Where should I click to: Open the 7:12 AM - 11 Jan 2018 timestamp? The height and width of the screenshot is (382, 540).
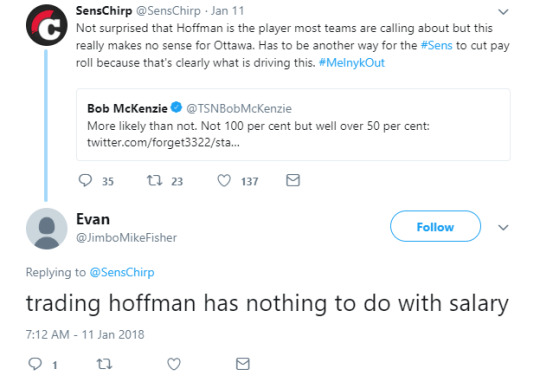coord(85,334)
